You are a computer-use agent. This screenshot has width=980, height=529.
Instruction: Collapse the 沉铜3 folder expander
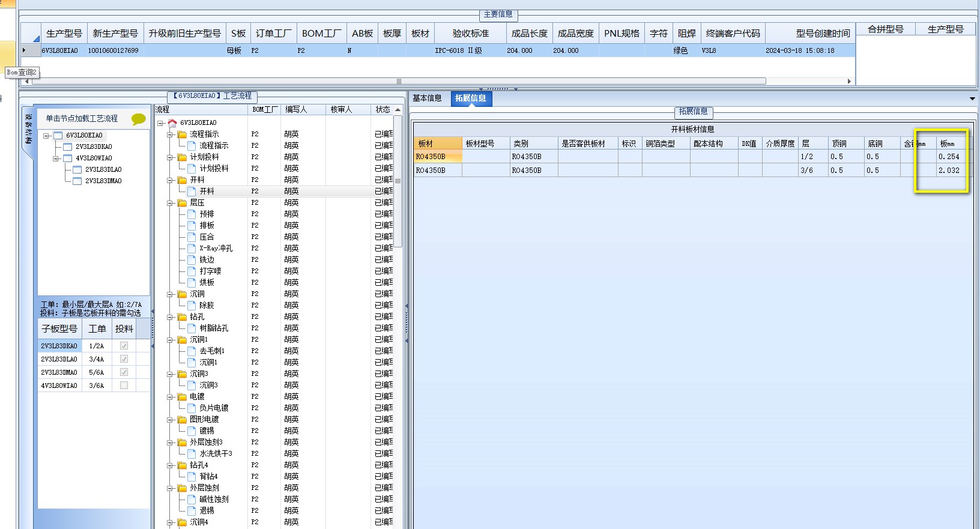tap(170, 373)
